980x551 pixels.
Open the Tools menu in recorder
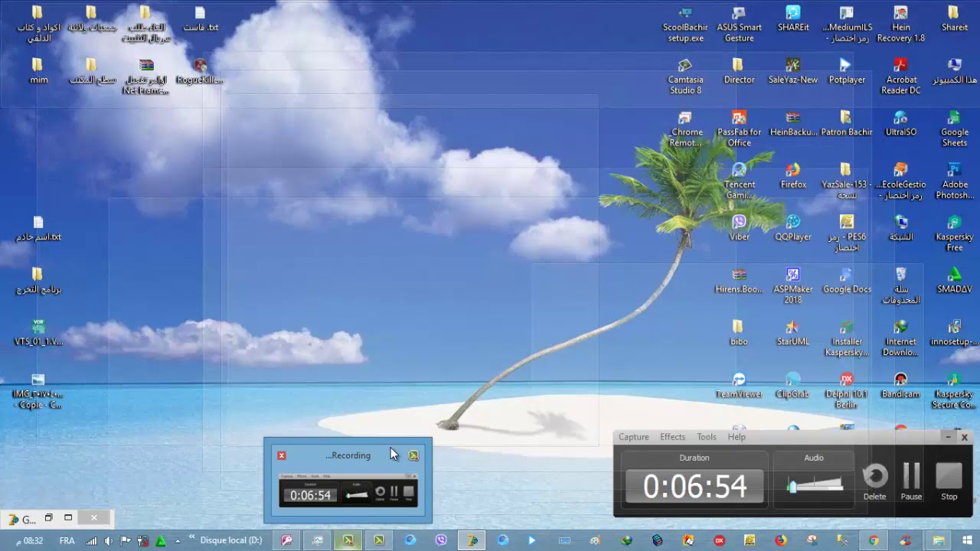pos(707,437)
